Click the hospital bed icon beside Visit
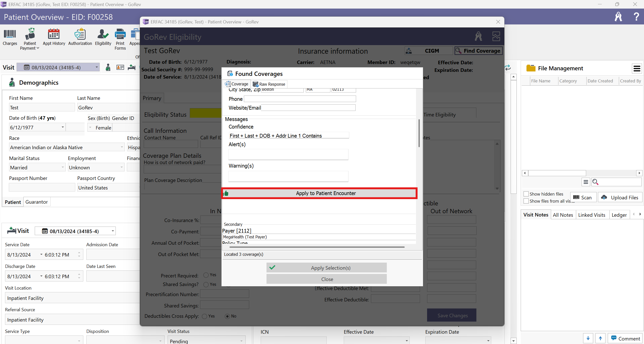The image size is (644, 344). [x=131, y=67]
